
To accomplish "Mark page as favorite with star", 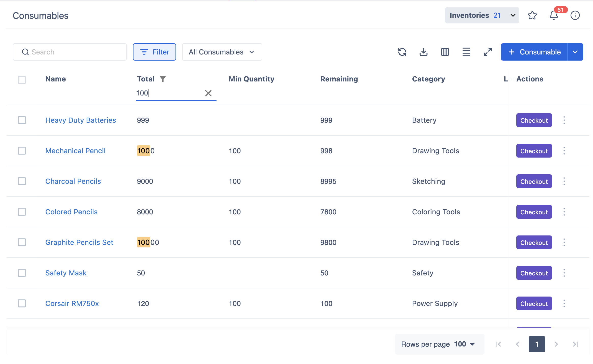I will coord(532,15).
